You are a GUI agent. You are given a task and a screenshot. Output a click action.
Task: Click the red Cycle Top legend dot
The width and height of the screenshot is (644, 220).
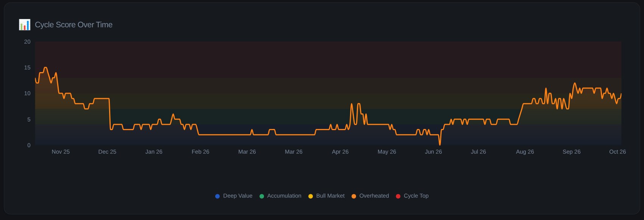click(x=398, y=196)
